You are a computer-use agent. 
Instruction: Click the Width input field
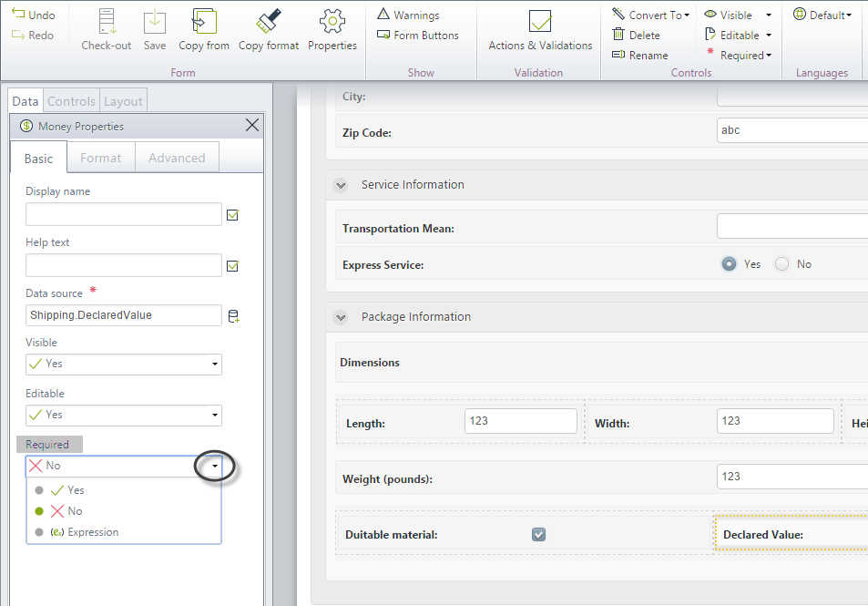[775, 421]
